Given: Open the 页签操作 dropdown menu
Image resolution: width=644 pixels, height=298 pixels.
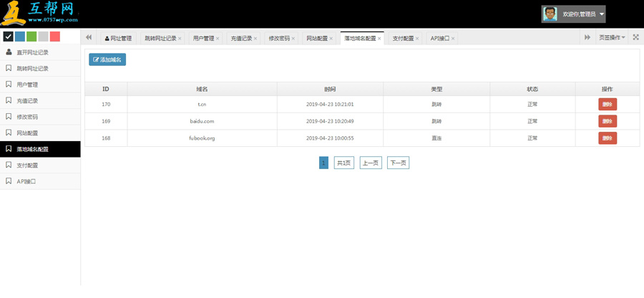Looking at the screenshot, I should [x=612, y=37].
